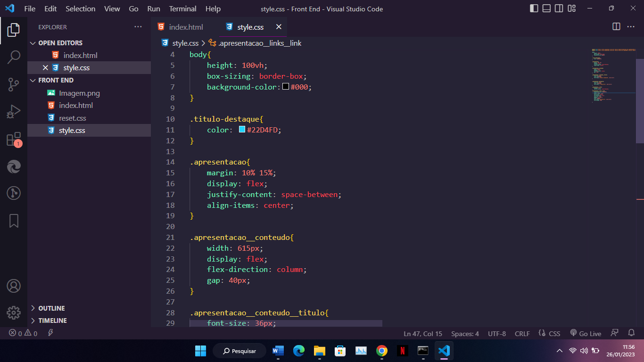Open the Help menu
This screenshot has width=644, height=362.
(213, 8)
